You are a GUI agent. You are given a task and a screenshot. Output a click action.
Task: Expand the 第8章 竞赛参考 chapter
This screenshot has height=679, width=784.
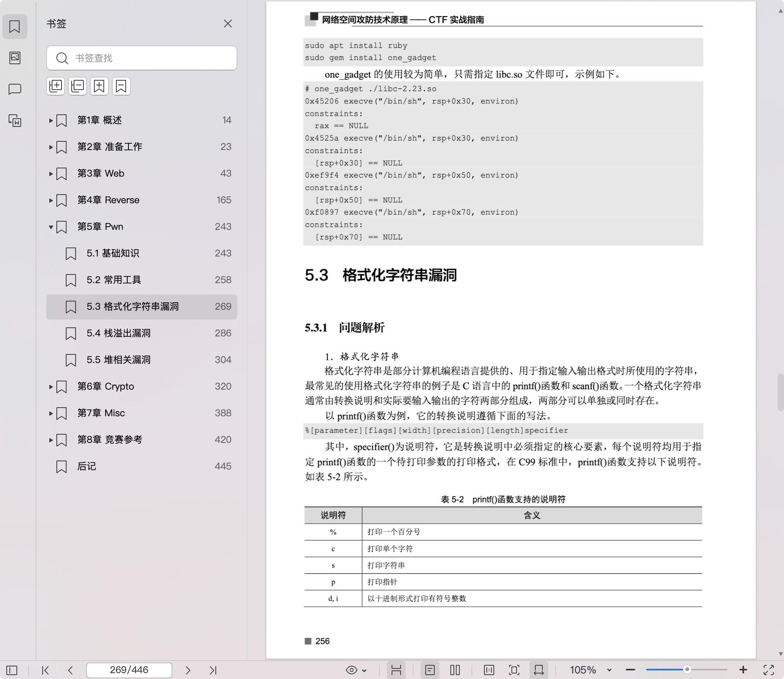pyautogui.click(x=51, y=440)
